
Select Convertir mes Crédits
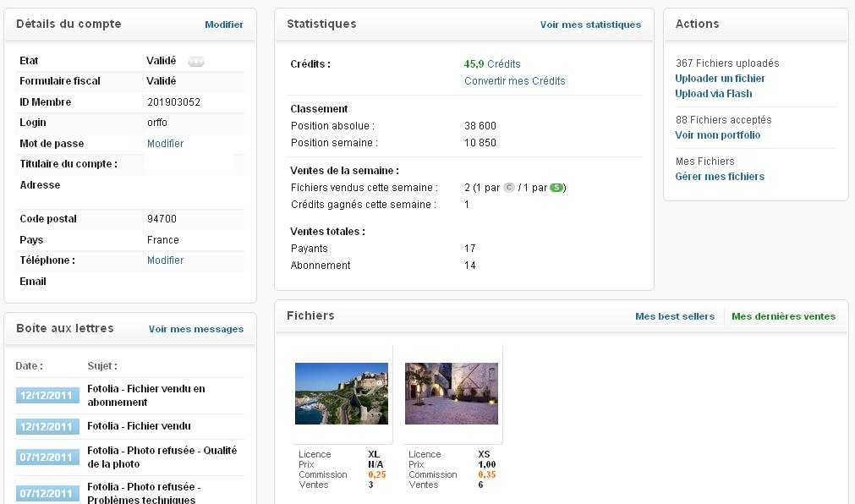click(x=514, y=81)
